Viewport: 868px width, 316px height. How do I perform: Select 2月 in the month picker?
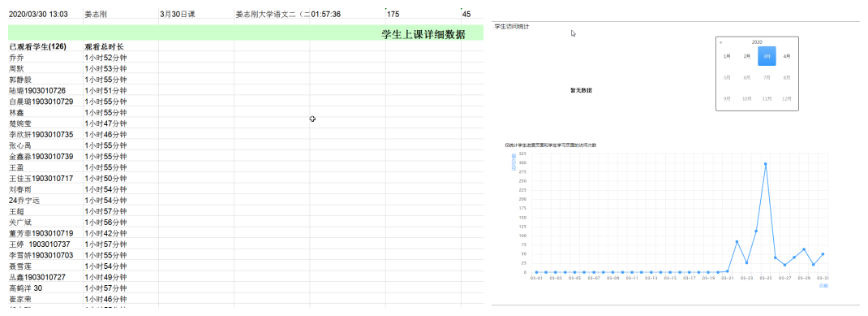pos(747,56)
